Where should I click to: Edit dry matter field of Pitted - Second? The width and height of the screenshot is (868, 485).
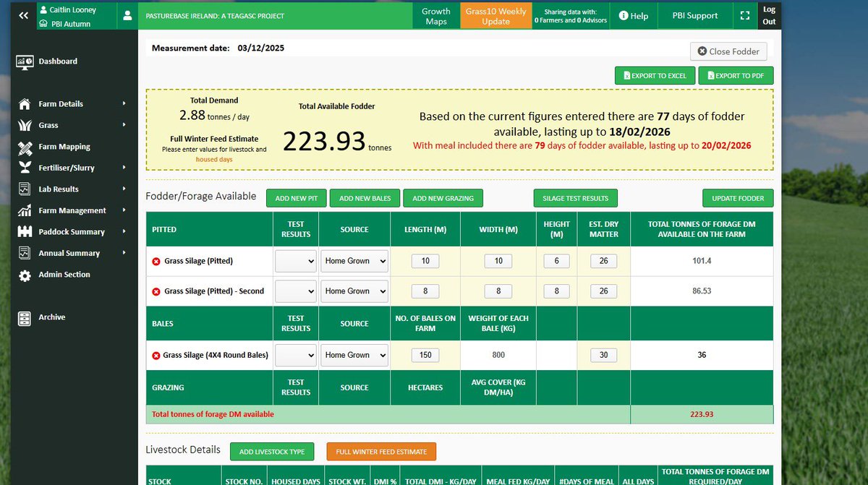tap(604, 291)
